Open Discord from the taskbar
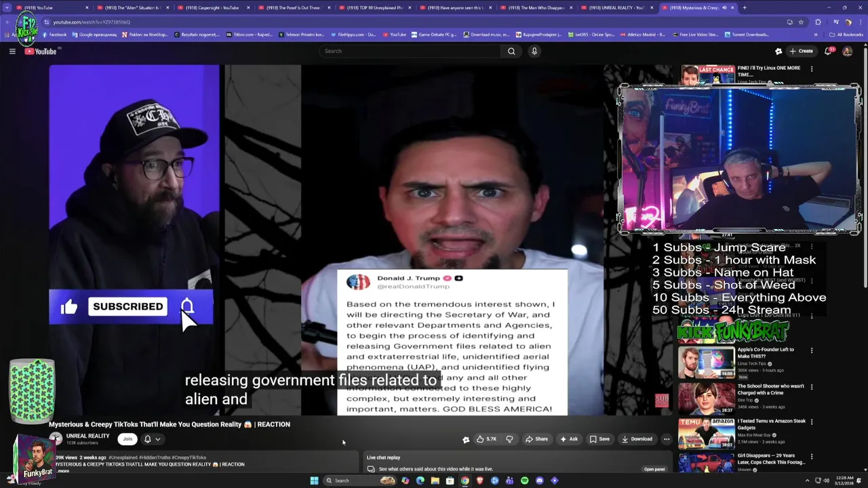This screenshot has width=868, height=488. pos(539,481)
